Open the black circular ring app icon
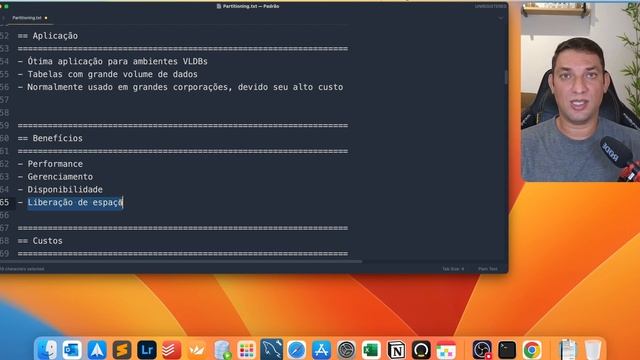 [421, 350]
